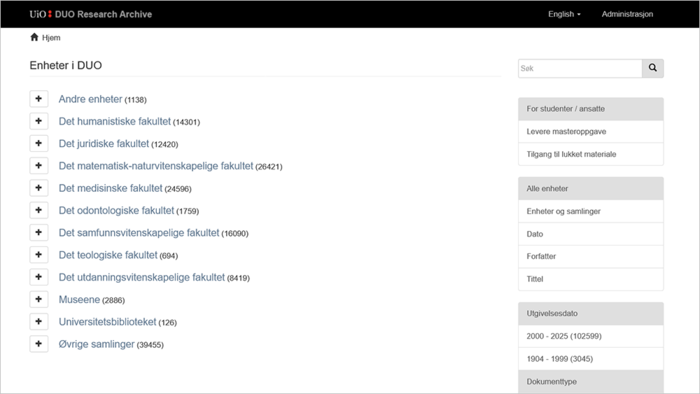
Task: Expand Andre enheter with plus button
Action: tap(39, 99)
